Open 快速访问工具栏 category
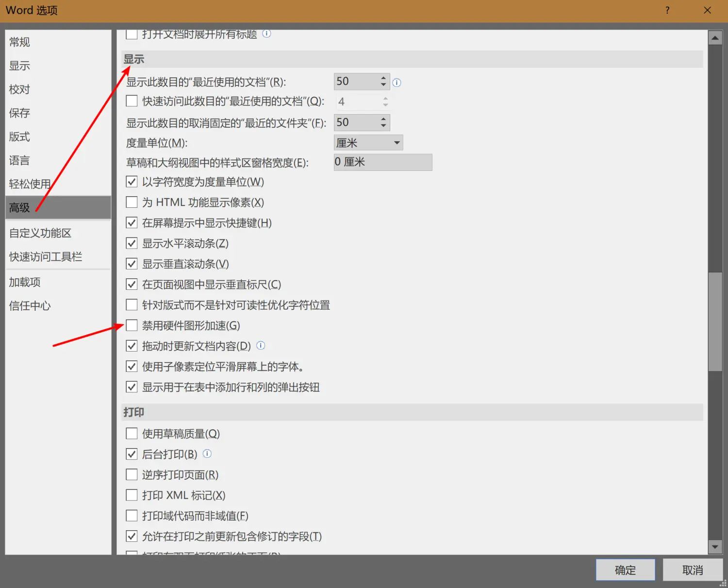 click(x=58, y=257)
